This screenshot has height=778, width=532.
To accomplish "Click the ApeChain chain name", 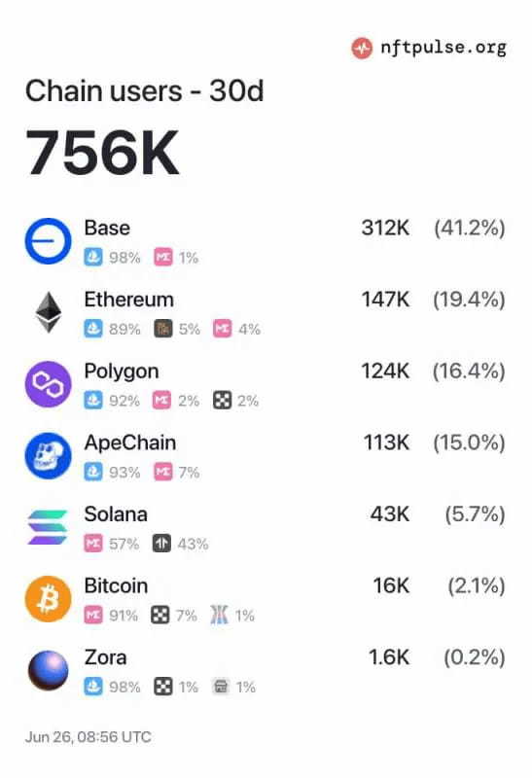I will (130, 442).
